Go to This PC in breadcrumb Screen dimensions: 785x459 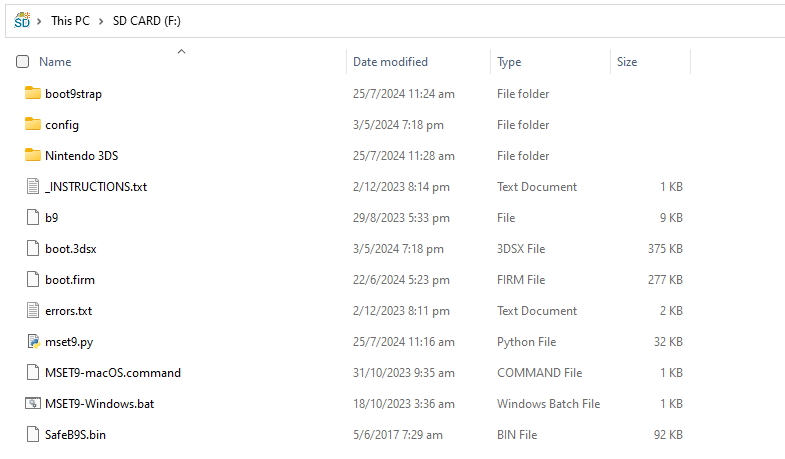[x=70, y=20]
